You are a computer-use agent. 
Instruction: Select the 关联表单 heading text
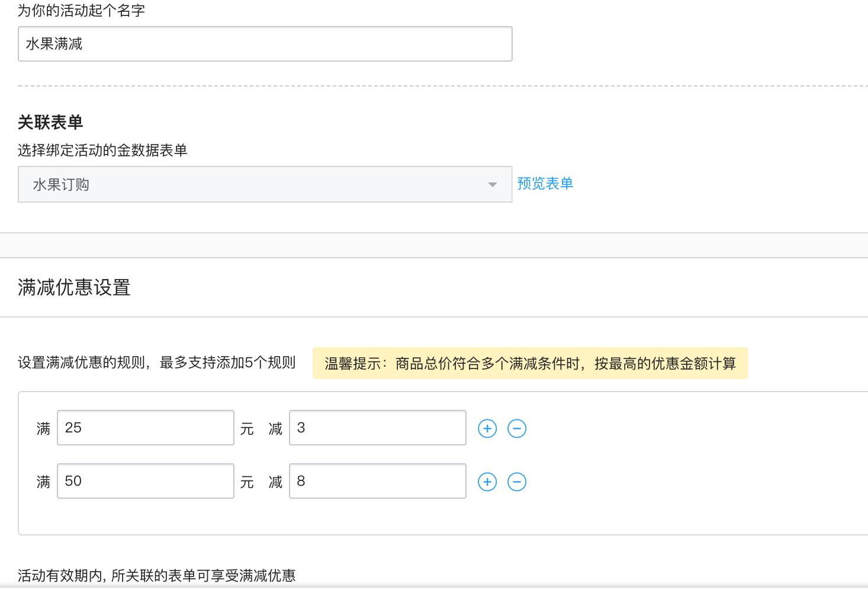50,122
